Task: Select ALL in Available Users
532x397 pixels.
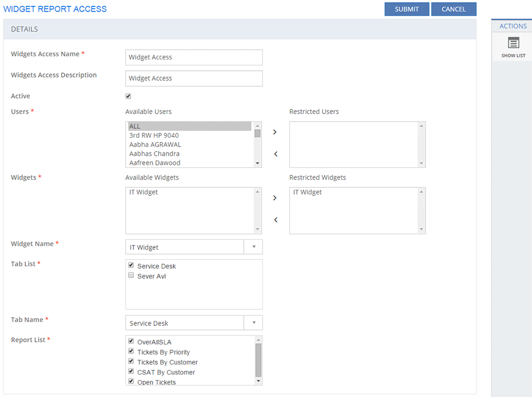Action: (x=189, y=126)
